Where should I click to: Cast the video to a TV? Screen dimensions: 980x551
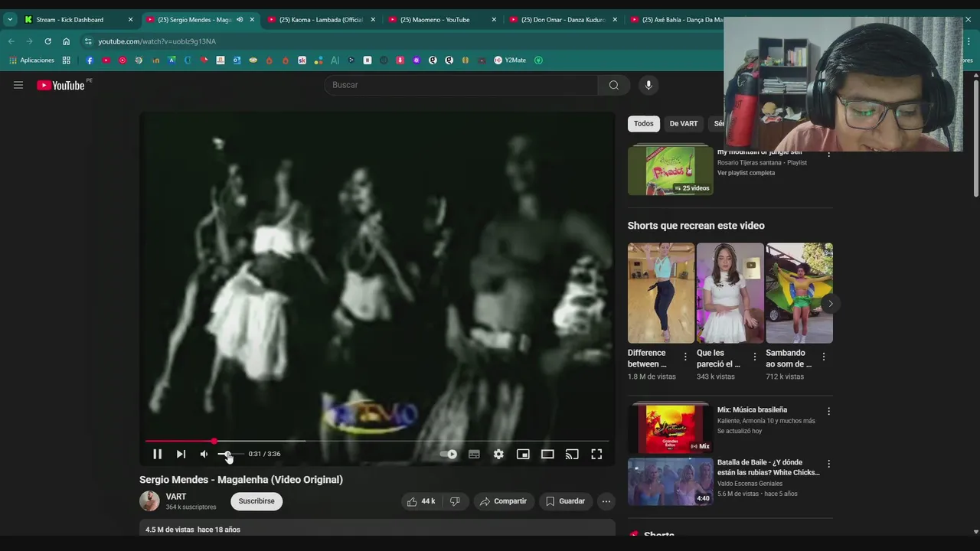pos(572,454)
